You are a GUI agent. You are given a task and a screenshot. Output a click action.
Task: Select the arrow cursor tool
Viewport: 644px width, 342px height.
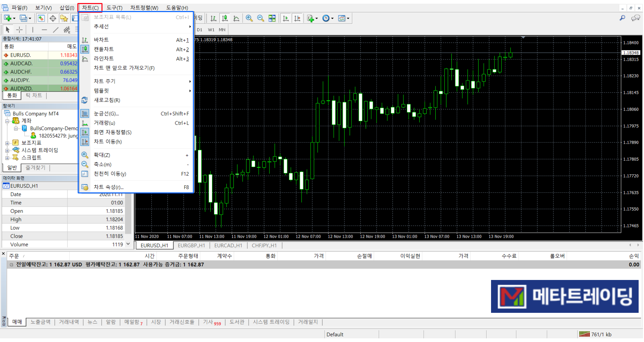tap(7, 30)
